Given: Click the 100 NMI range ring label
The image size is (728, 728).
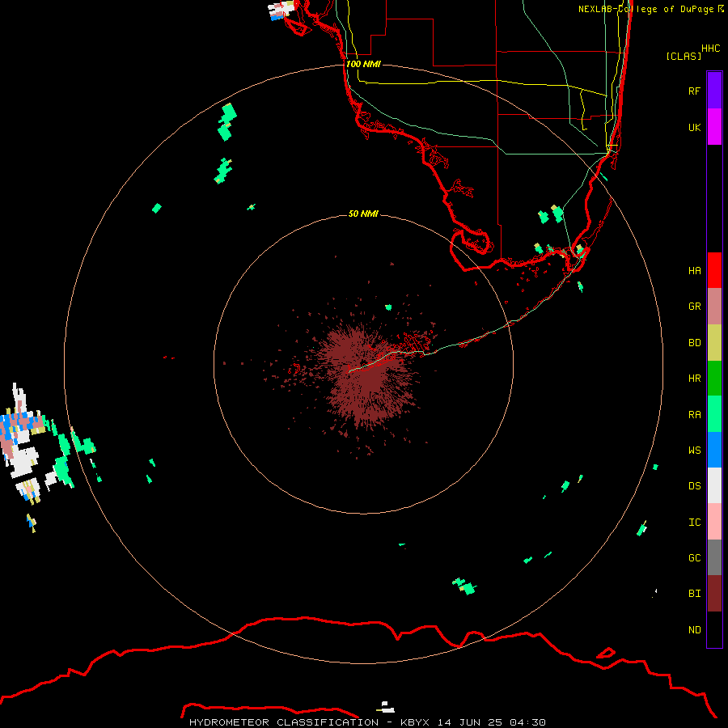Looking at the screenshot, I should (x=363, y=64).
